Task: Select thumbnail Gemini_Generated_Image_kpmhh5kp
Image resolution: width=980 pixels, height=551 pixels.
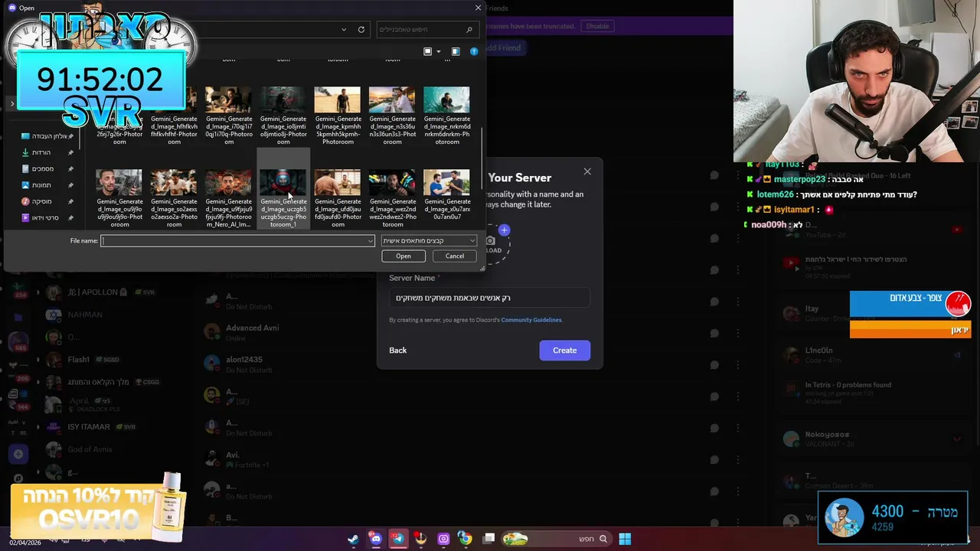Action: pos(338,116)
